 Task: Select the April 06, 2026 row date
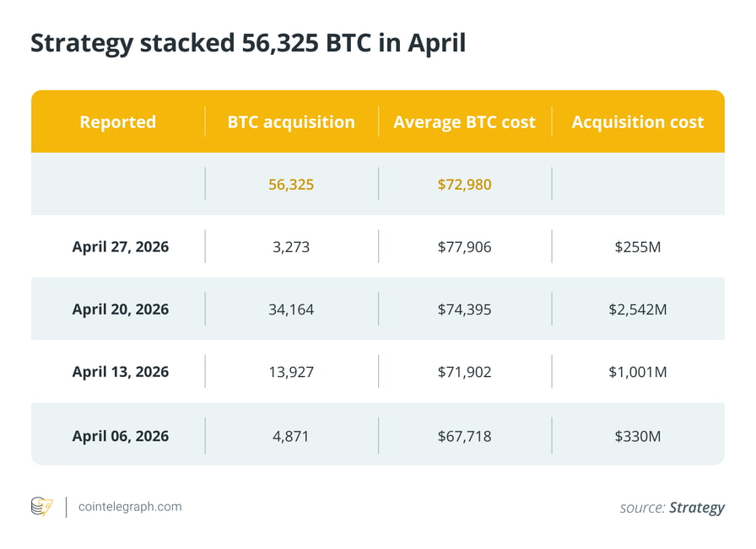120,436
